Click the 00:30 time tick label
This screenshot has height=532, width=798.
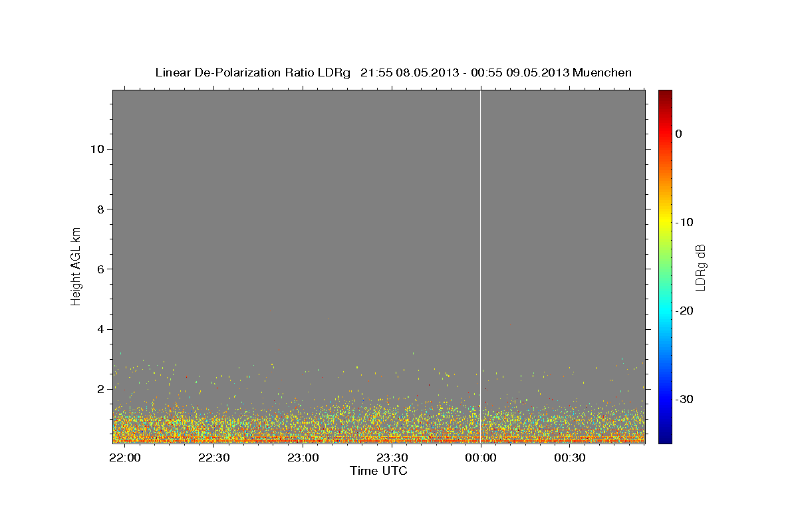pyautogui.click(x=570, y=458)
